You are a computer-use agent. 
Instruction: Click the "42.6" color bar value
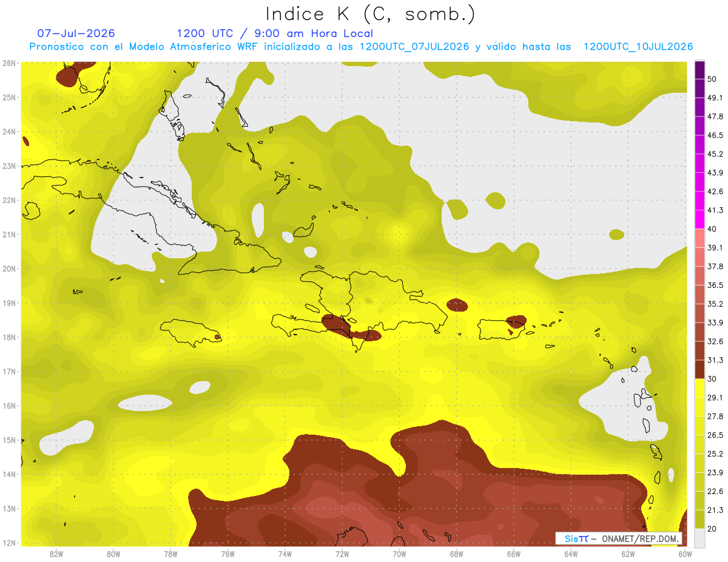[715, 192]
